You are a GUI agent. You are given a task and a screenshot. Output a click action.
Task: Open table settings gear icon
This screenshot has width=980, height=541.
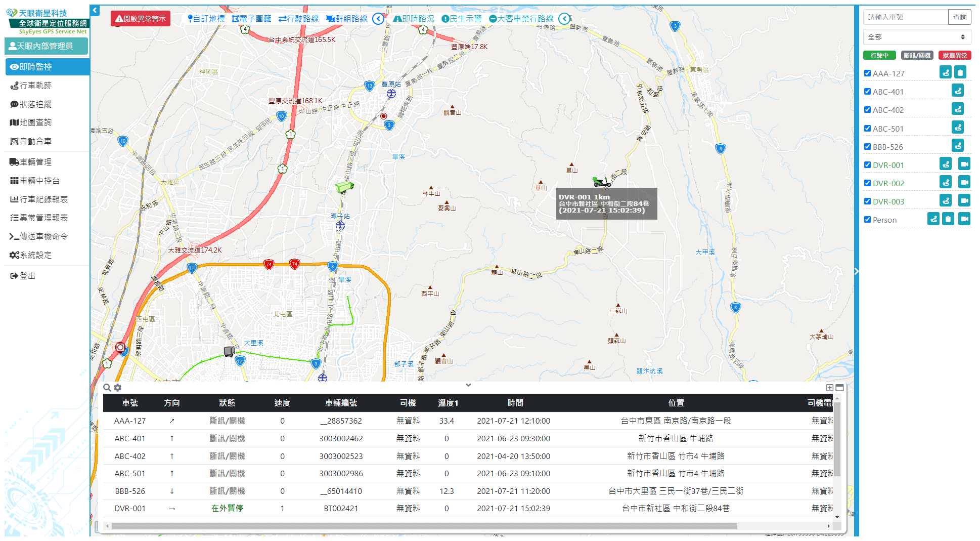coord(118,388)
